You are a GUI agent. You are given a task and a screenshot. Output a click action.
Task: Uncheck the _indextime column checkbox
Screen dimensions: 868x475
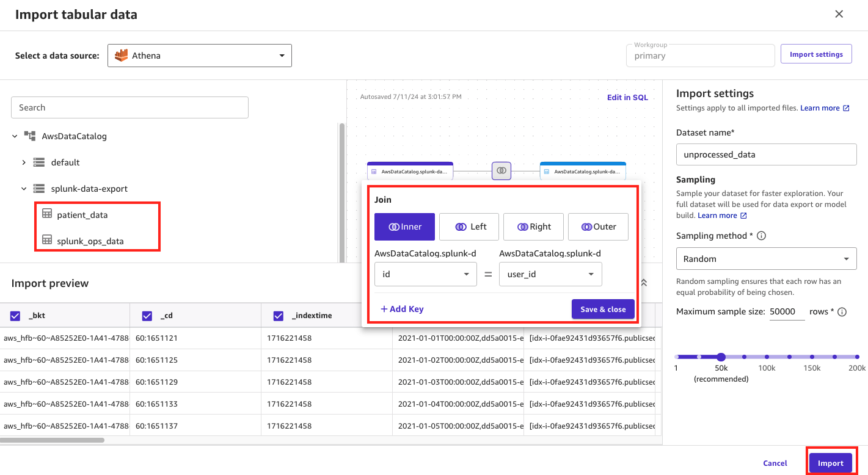tap(279, 315)
